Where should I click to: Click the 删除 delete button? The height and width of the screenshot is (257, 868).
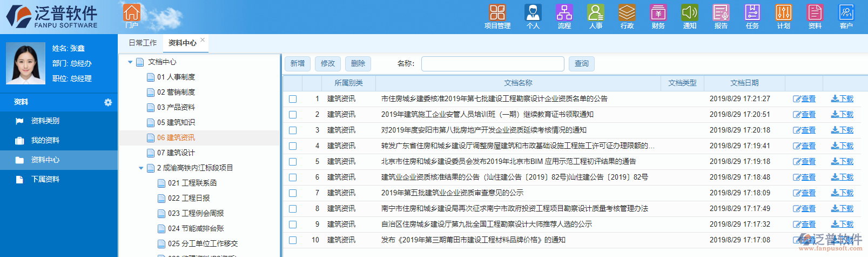pyautogui.click(x=358, y=63)
